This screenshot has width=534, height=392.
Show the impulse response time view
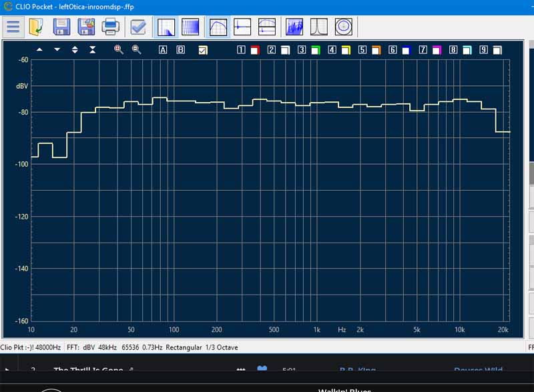pyautogui.click(x=242, y=27)
